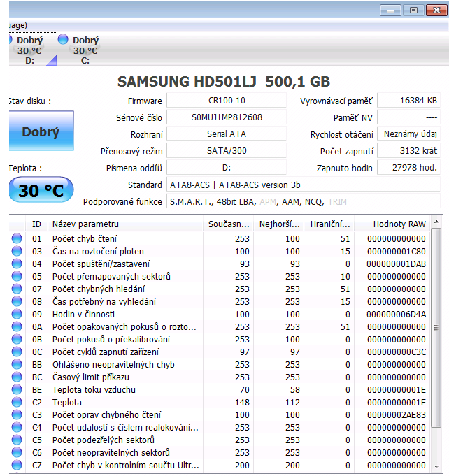Click status orb for Časový limit příkazu
The width and height of the screenshot is (449, 476).
click(x=17, y=377)
